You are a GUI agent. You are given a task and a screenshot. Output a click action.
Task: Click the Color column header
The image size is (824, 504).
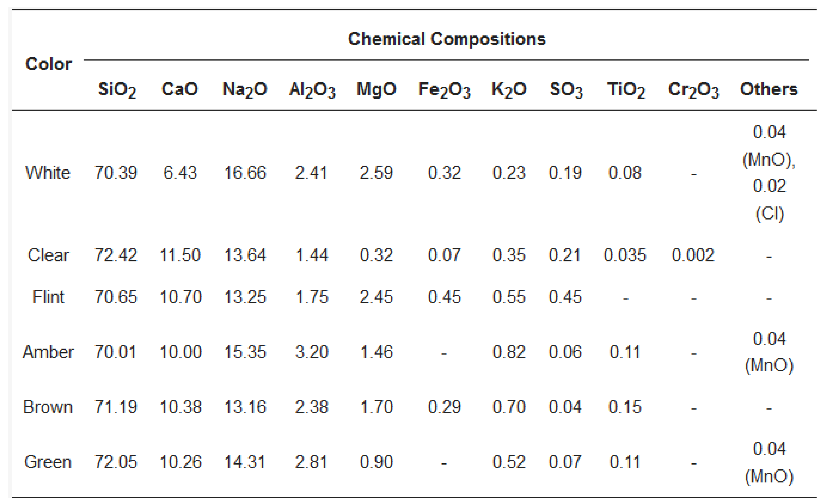49,64
